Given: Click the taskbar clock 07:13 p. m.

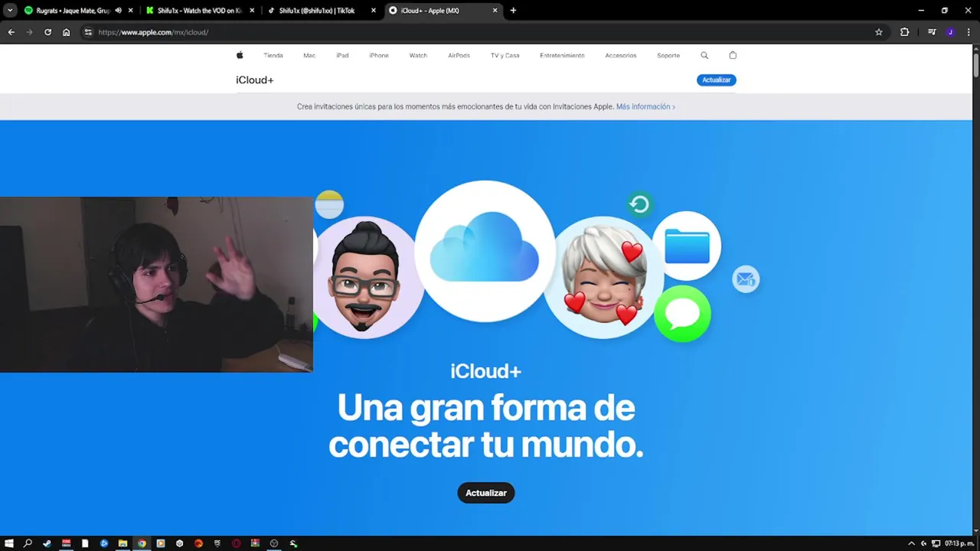Looking at the screenshot, I should (x=959, y=543).
